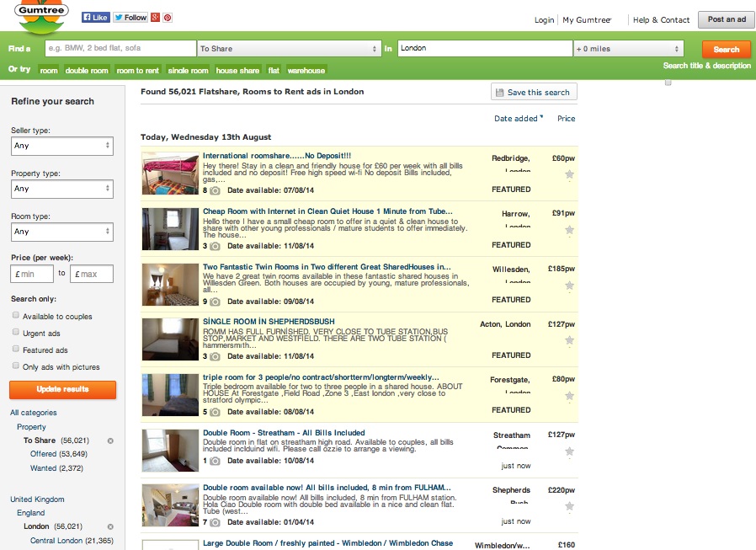Remove the London location filter

[110, 526]
